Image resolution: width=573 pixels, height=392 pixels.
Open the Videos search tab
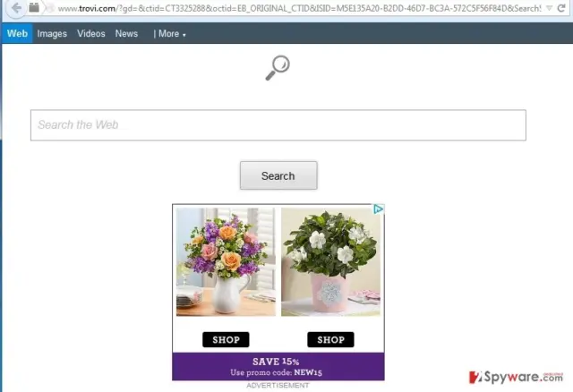click(91, 34)
